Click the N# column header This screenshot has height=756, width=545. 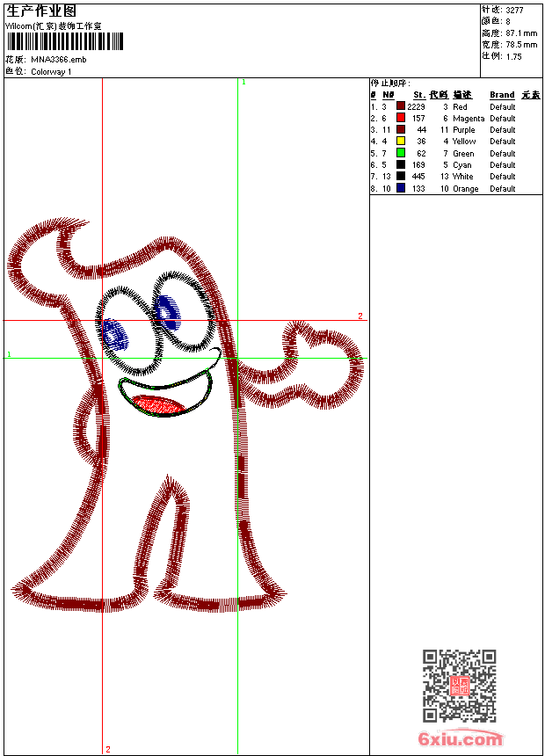(389, 95)
